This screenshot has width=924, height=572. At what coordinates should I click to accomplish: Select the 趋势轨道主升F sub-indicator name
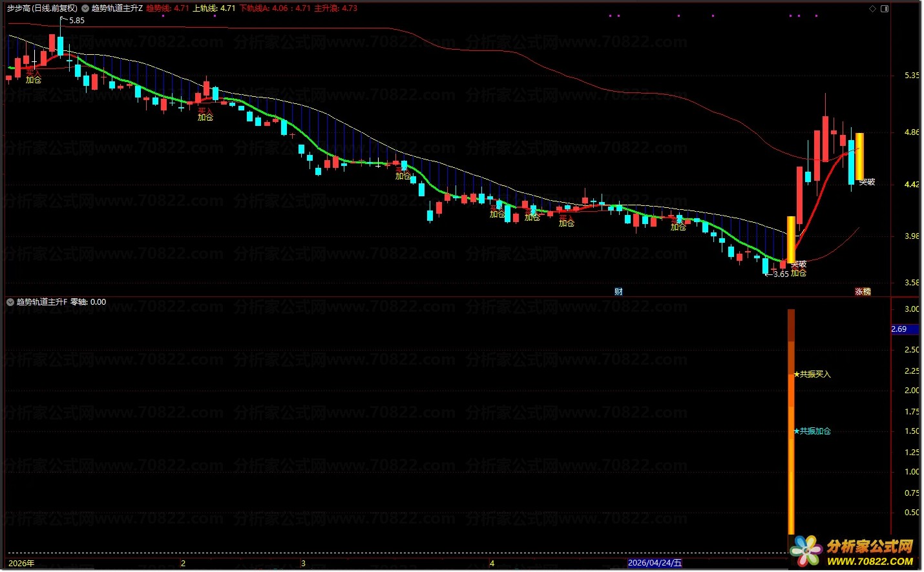(x=42, y=302)
